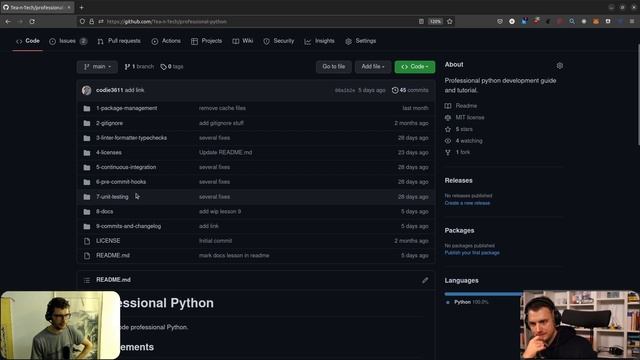Open the green Code dropdown
The height and width of the screenshot is (360, 640).
415,67
